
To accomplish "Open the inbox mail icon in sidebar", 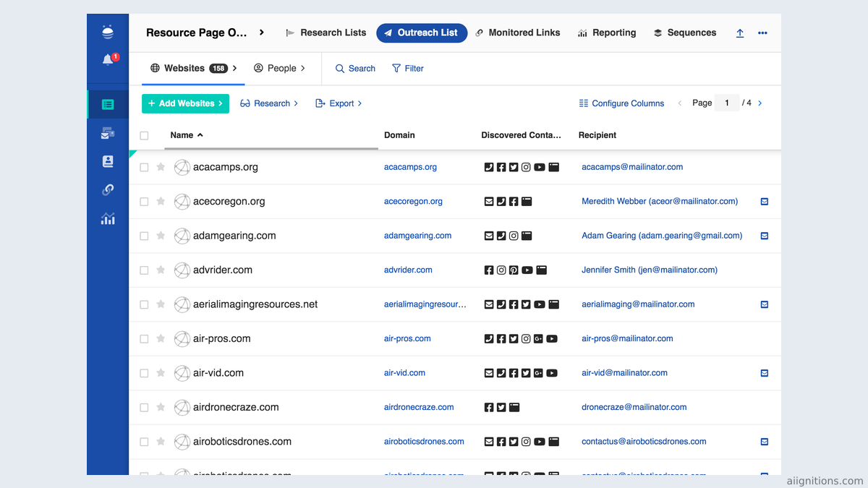I will [108, 133].
